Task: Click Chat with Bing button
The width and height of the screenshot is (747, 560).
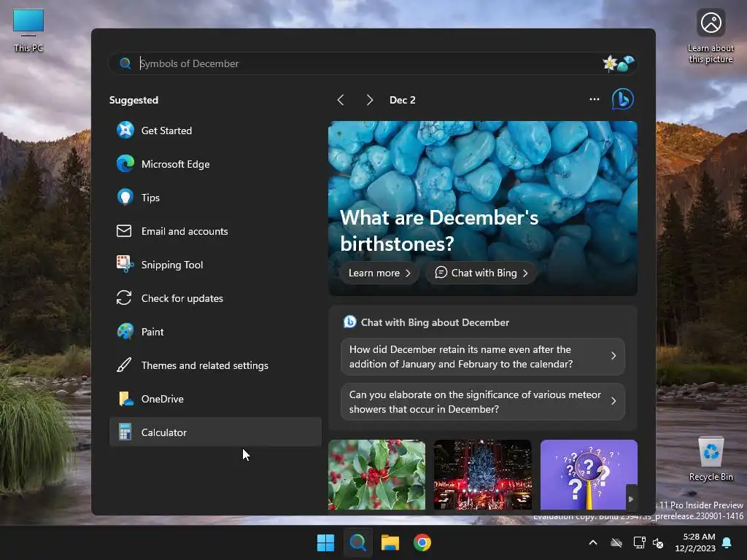Action: coord(481,273)
